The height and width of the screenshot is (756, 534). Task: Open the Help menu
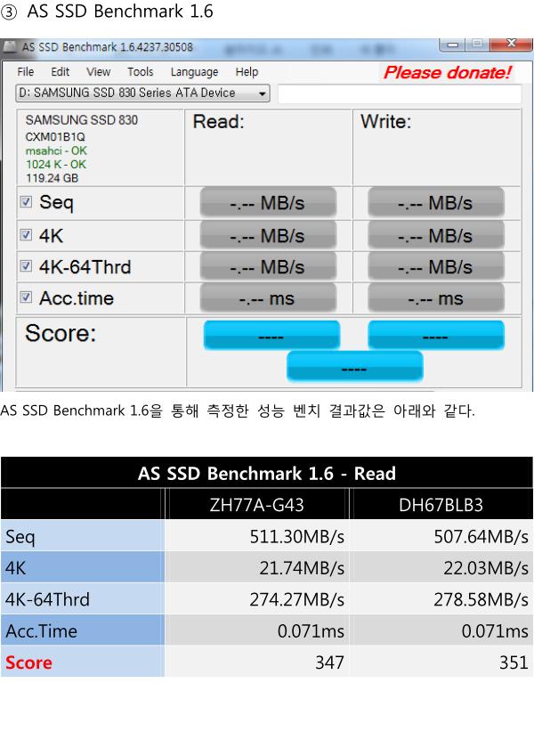247,72
